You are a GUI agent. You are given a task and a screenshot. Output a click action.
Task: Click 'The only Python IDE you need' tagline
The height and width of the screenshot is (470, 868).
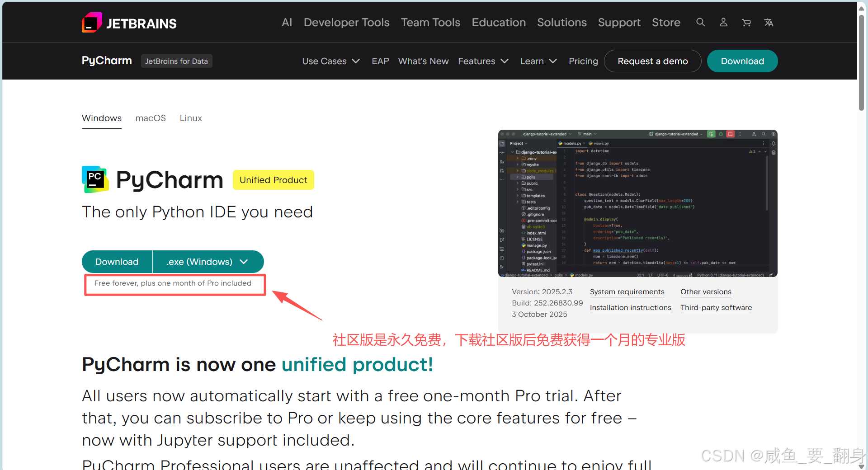pos(197,212)
